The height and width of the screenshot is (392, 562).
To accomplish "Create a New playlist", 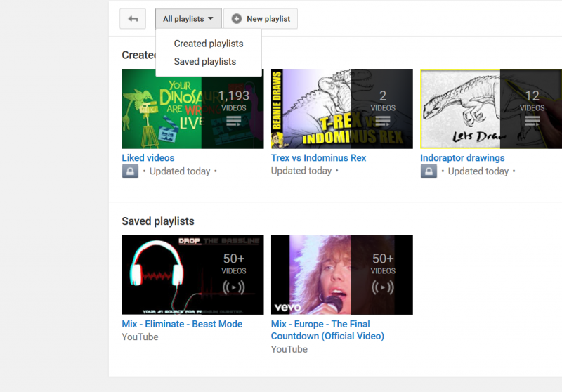I will coord(261,19).
